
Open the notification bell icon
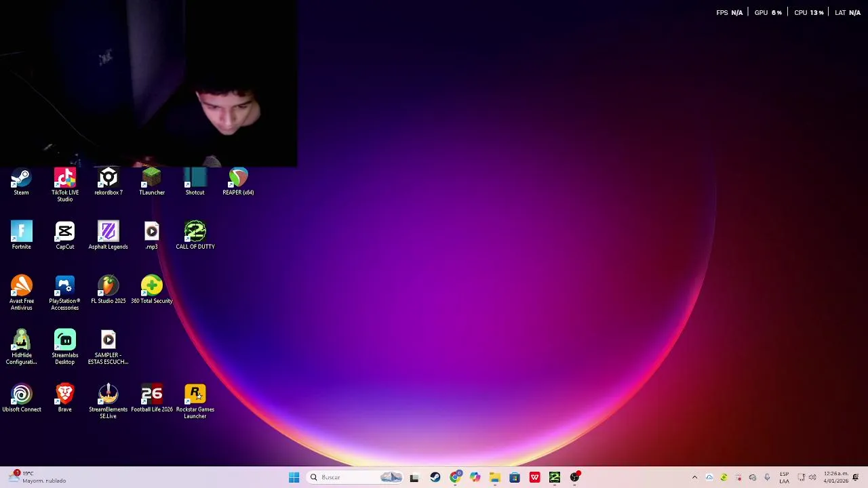coord(856,477)
